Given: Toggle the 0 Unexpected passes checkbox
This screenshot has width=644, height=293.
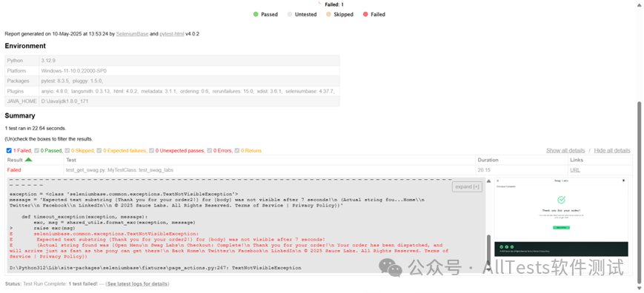Looking at the screenshot, I should click(152, 151).
